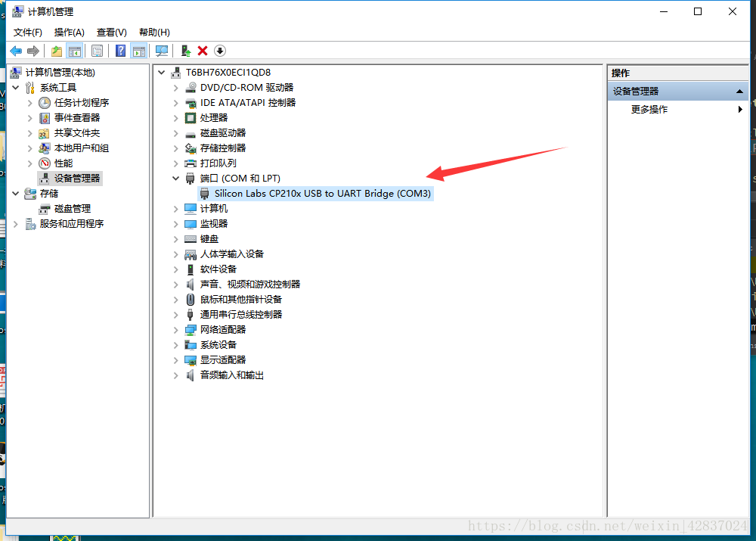
Task: Click the Back arrow toolbar icon
Action: [16, 51]
